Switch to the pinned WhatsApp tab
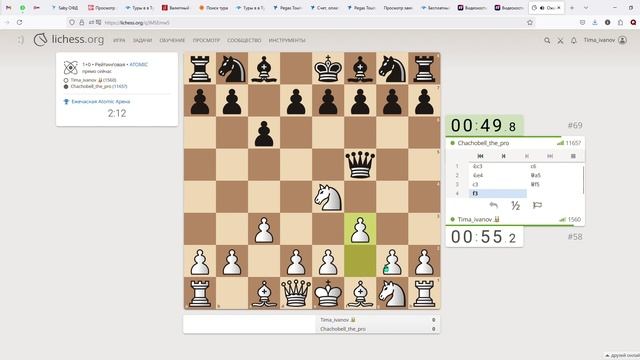640x360 pixels. [22, 8]
